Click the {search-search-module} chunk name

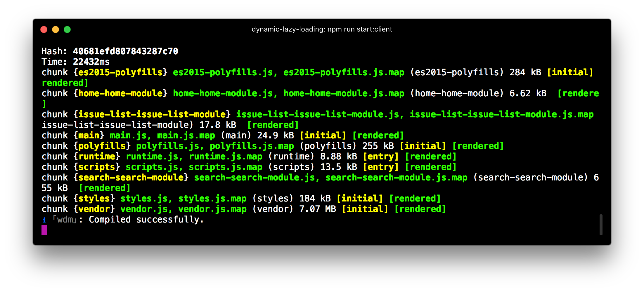[131, 178]
